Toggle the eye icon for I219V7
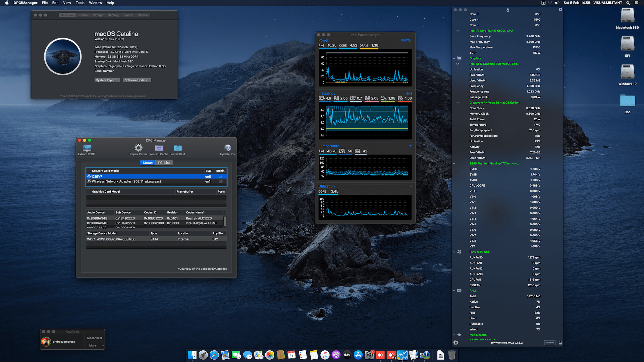 [89, 176]
